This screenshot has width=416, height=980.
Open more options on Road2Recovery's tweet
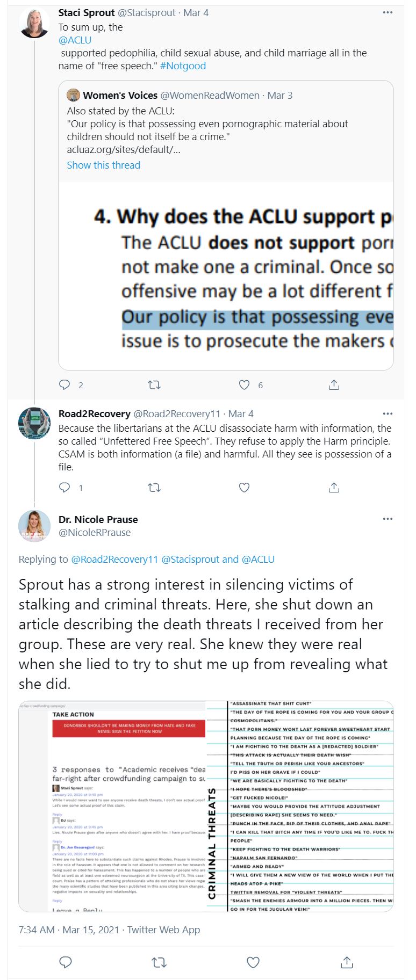pos(388,413)
